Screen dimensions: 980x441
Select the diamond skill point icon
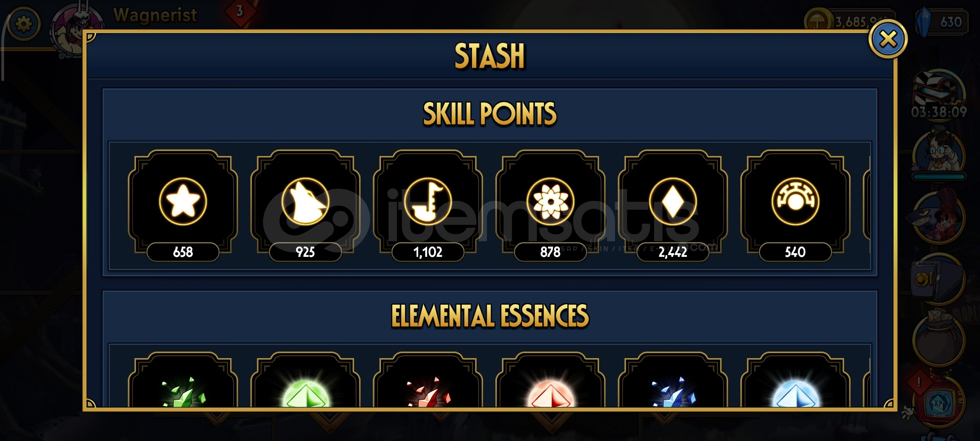673,201
